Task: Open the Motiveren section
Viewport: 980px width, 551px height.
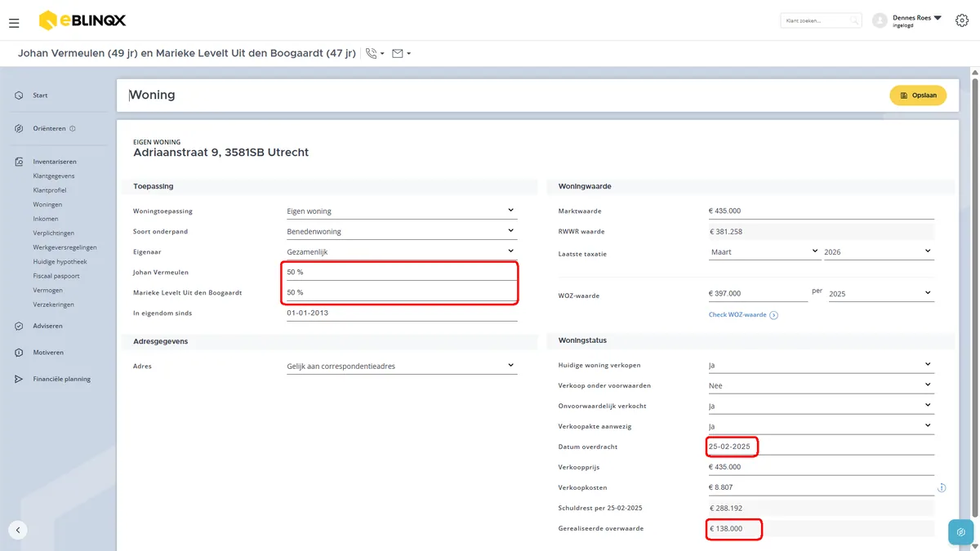Action: (x=48, y=353)
